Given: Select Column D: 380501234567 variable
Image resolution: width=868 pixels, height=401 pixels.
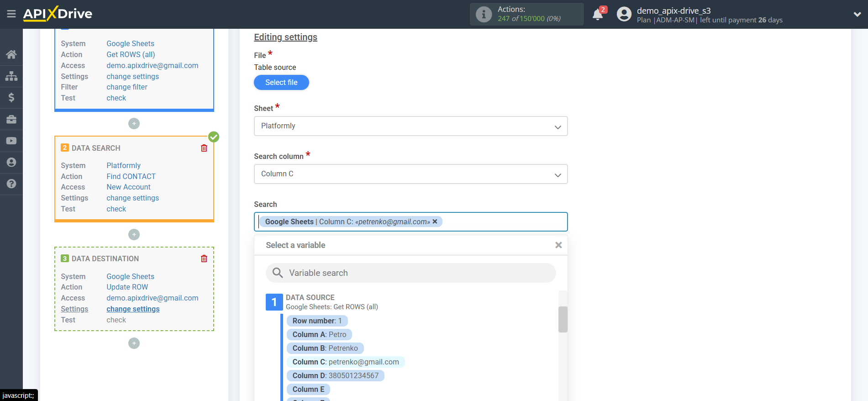Looking at the screenshot, I should coord(336,375).
